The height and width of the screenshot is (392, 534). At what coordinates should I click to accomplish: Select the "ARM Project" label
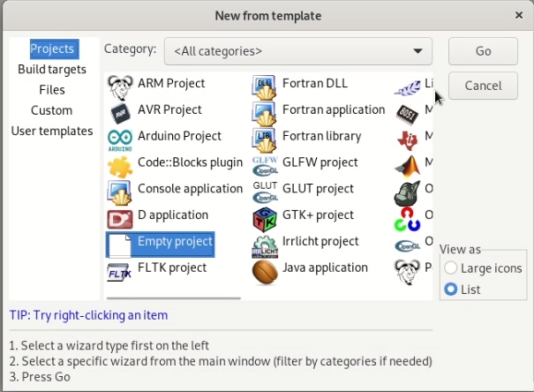point(171,83)
